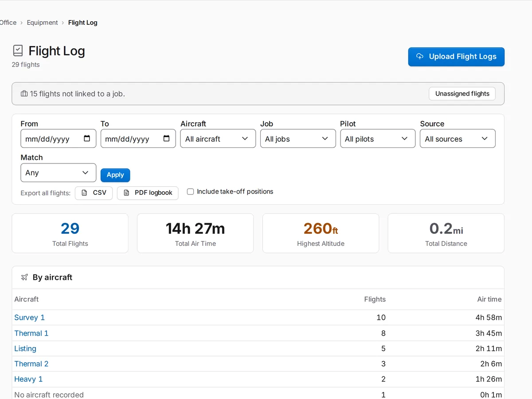Viewport: 532px width, 399px height.
Task: Click flight count 5 in Listing row
Action: tap(383, 349)
